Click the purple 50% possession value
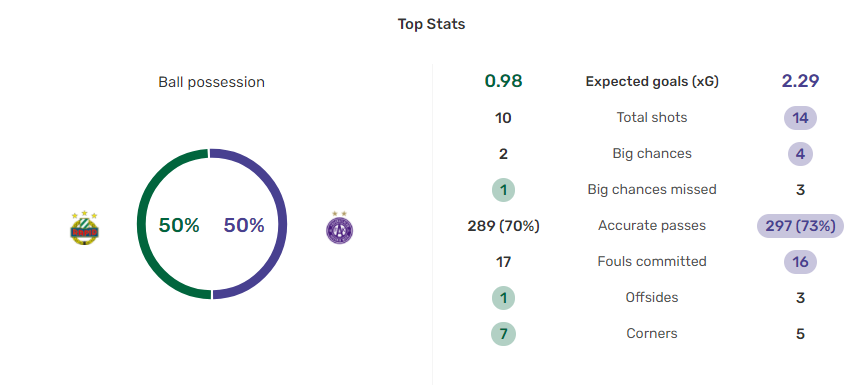Viewport: 858px width, 385px height. (244, 225)
